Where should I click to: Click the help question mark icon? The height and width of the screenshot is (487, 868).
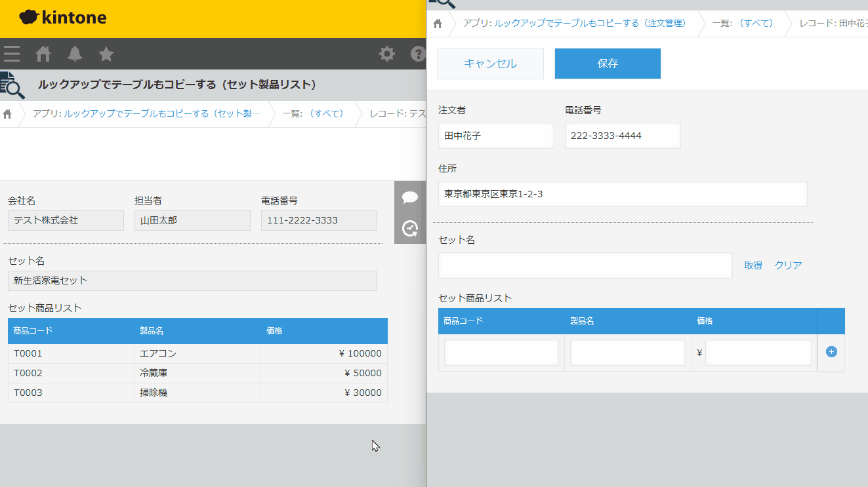tap(418, 54)
